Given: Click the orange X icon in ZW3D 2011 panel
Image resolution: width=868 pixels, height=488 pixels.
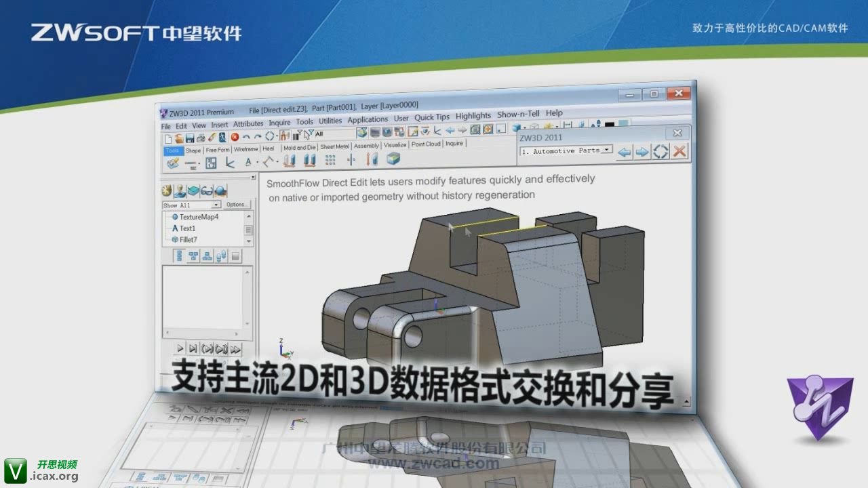Looking at the screenshot, I should pos(679,151).
